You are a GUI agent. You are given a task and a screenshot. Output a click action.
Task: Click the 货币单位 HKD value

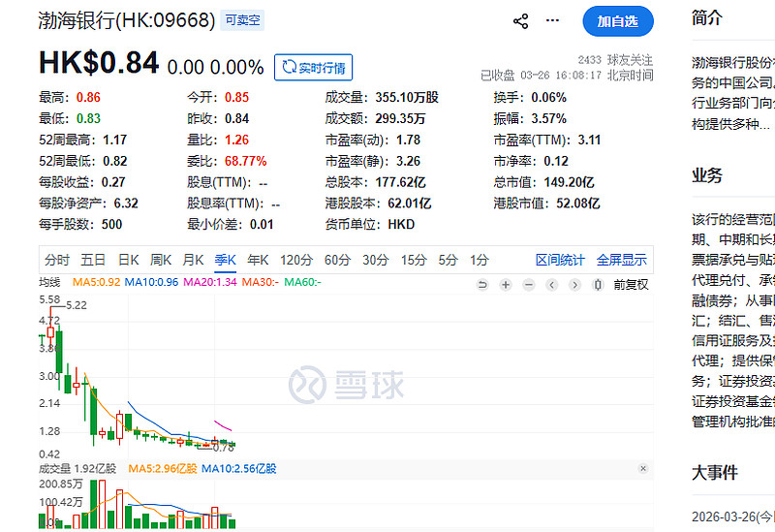click(401, 225)
